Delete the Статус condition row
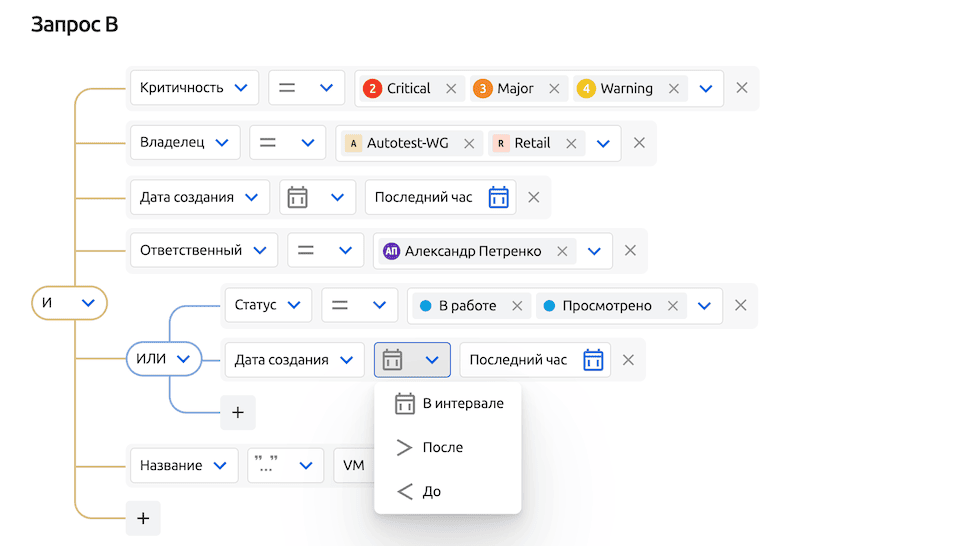 (x=741, y=306)
